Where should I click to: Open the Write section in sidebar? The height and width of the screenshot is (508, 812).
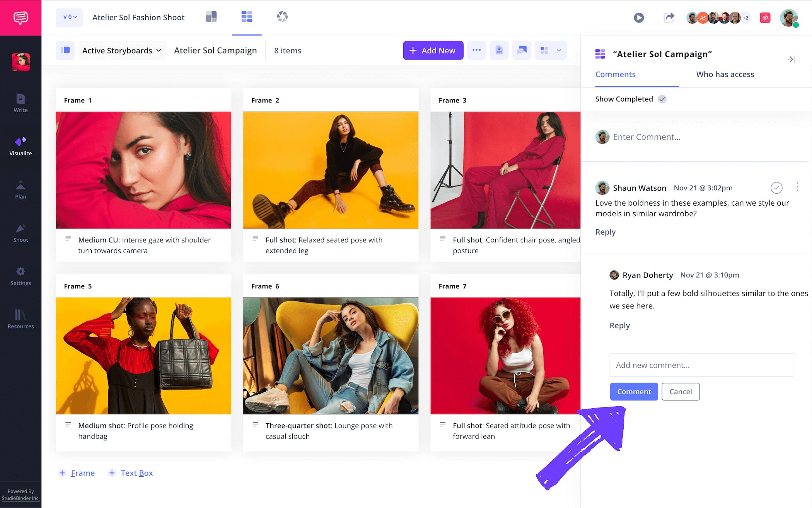20,103
